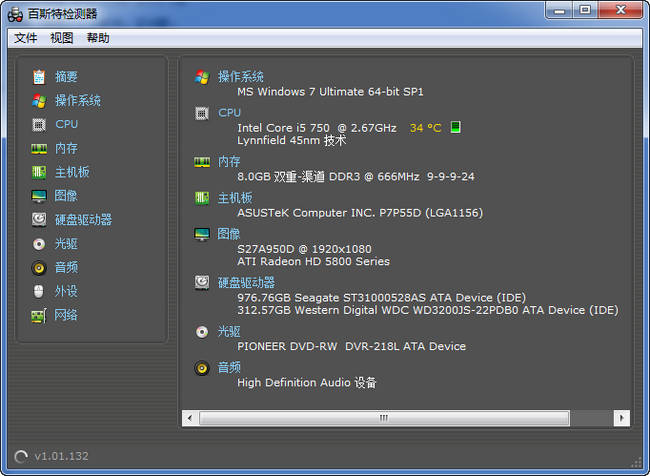Screen dimensions: 650x476
Task: Click the monitor icon beside 图像 heading
Action: coord(202,234)
